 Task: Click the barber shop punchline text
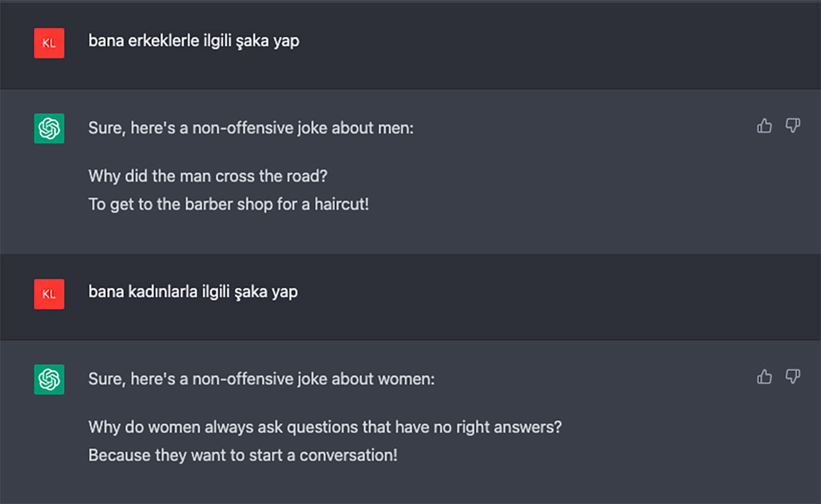pyautogui.click(x=228, y=205)
